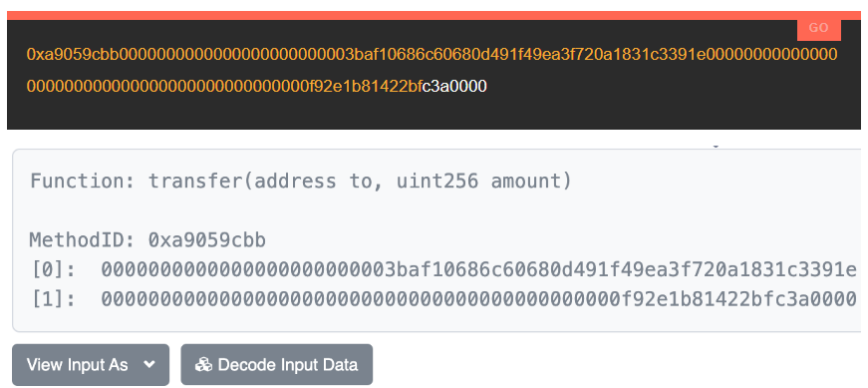
Task: Open the View Input As dropdown
Action: [91, 365]
